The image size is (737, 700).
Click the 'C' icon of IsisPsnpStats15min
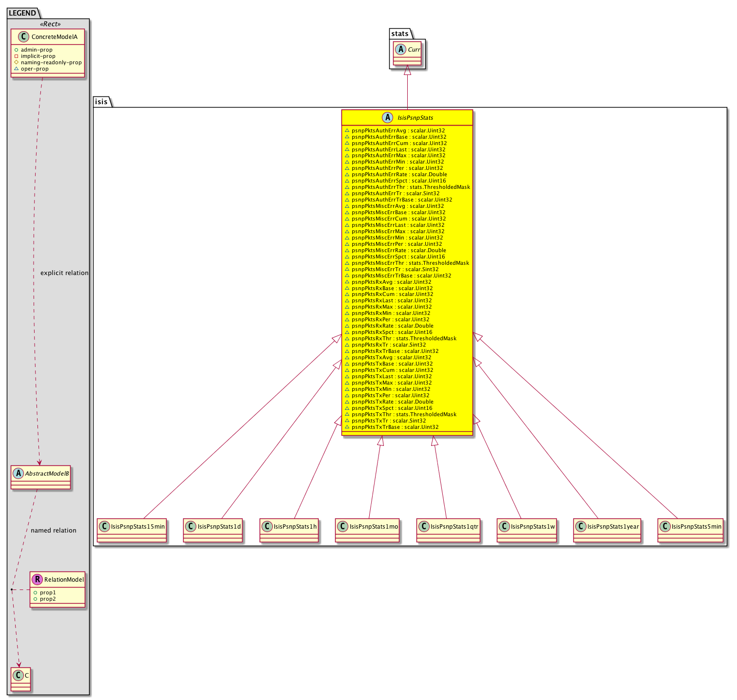[104, 526]
